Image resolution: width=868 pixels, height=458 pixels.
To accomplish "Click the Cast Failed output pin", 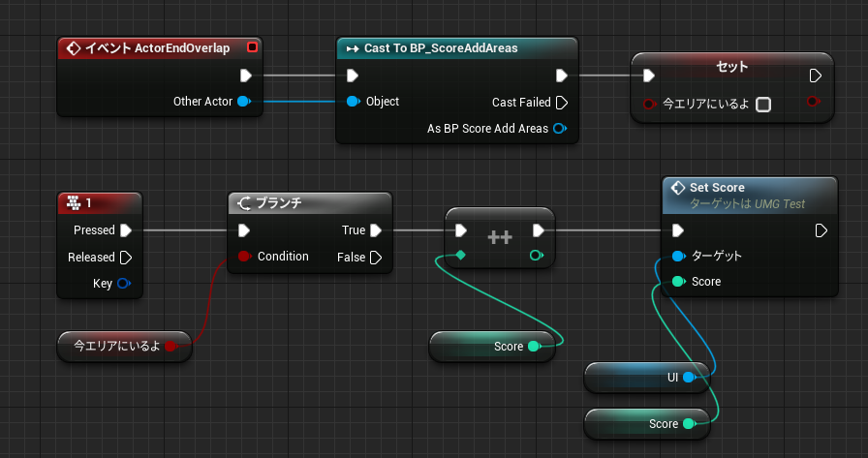I will (x=562, y=103).
